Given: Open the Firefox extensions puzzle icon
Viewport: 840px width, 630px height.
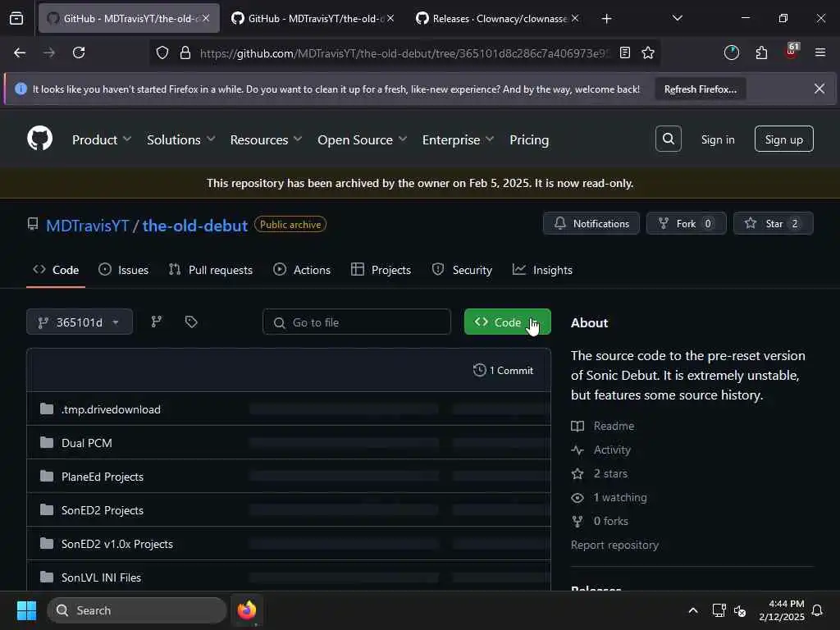Looking at the screenshot, I should 761,52.
